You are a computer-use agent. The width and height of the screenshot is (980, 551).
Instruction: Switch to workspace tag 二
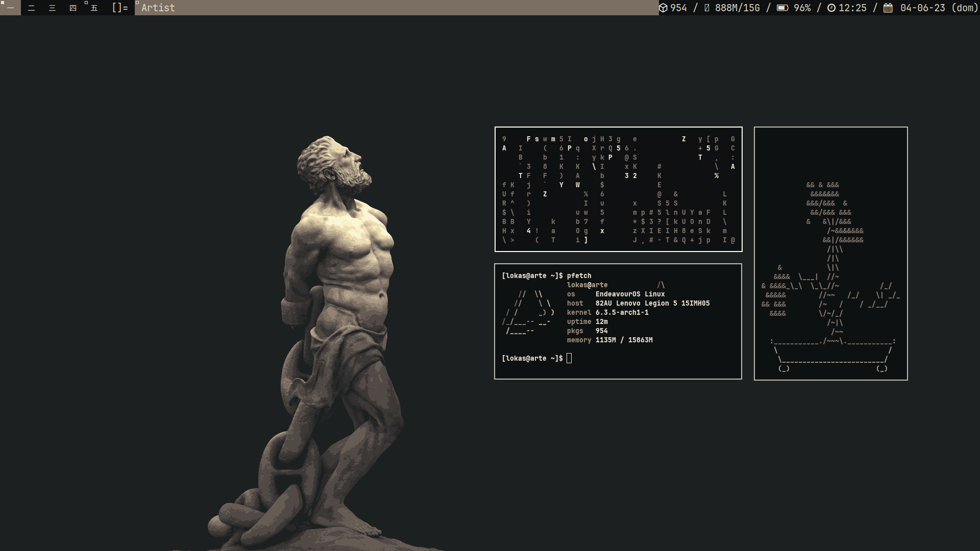tap(31, 8)
